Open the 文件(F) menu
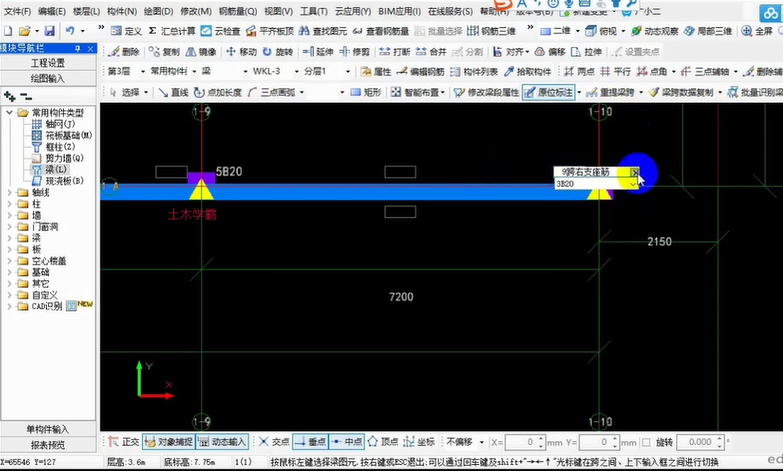The image size is (783, 471). pyautogui.click(x=17, y=11)
